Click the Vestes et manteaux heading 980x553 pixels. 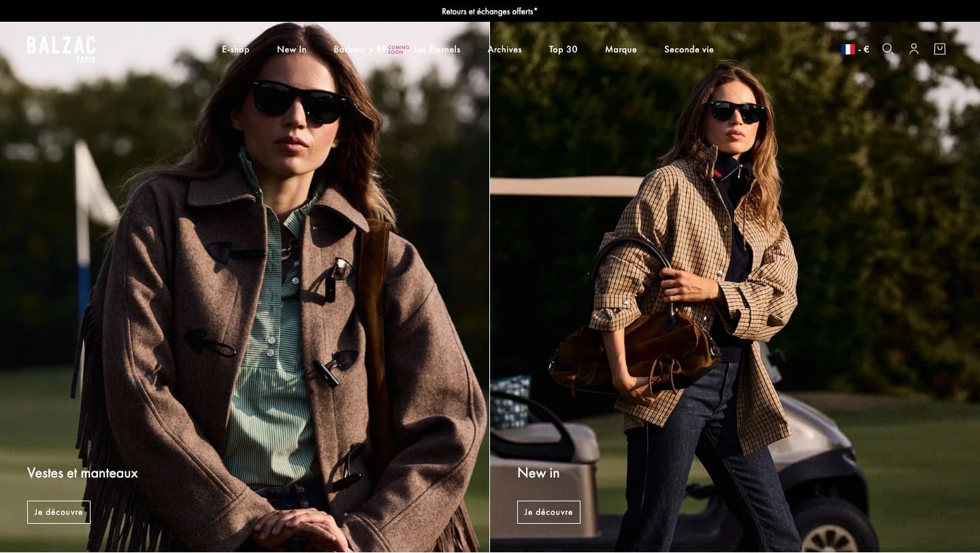pos(82,473)
